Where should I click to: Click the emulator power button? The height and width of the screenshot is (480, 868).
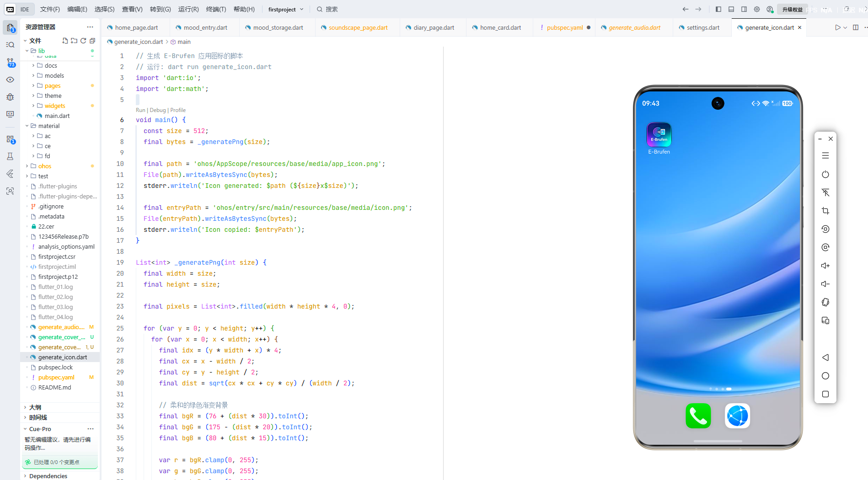825,174
